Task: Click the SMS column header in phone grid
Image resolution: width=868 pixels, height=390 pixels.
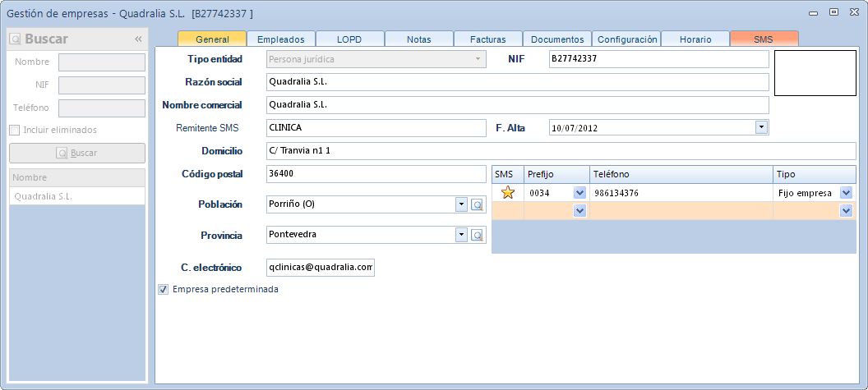Action: [x=508, y=174]
